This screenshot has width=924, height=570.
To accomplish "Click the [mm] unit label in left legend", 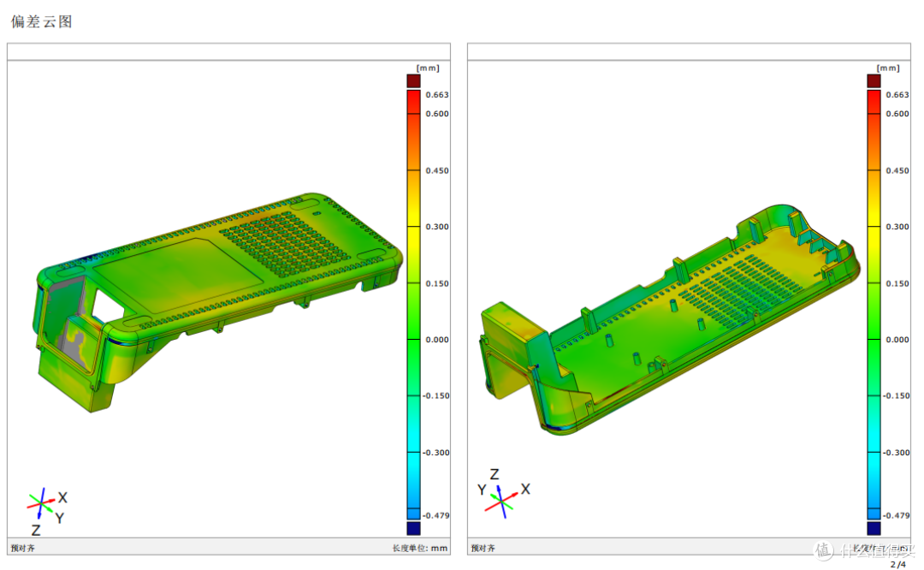I will (x=428, y=68).
